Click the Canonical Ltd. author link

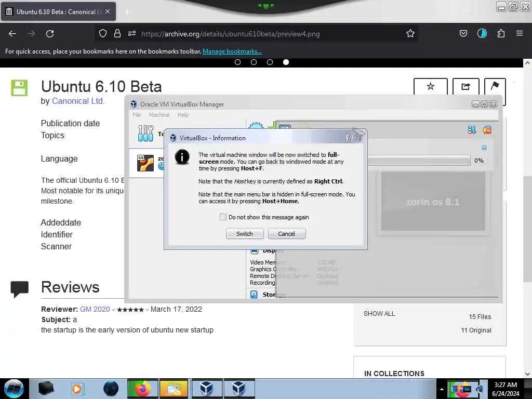coord(78,101)
